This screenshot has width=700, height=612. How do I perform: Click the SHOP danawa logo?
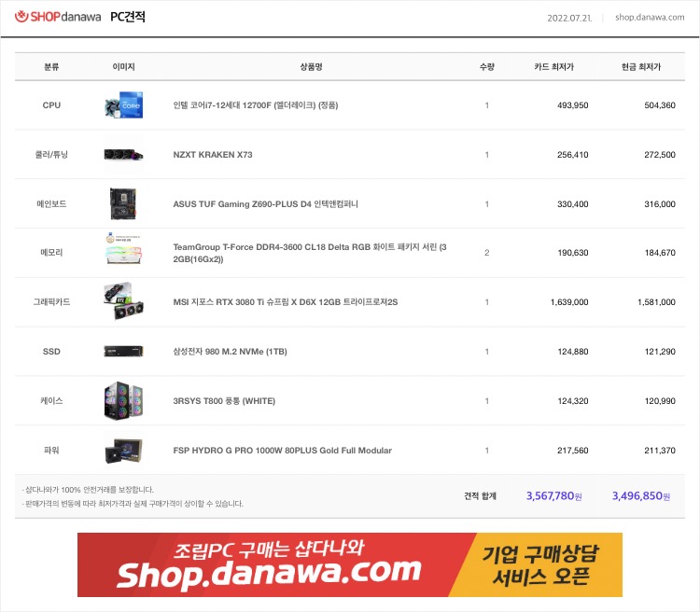pyautogui.click(x=58, y=17)
